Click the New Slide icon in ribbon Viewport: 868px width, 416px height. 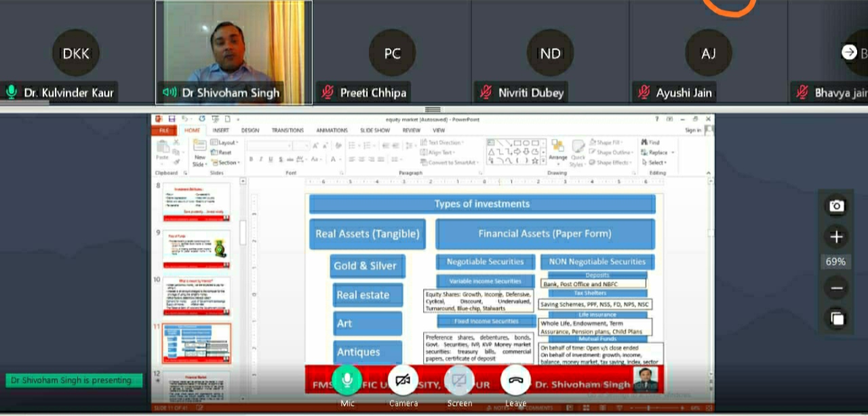(199, 152)
